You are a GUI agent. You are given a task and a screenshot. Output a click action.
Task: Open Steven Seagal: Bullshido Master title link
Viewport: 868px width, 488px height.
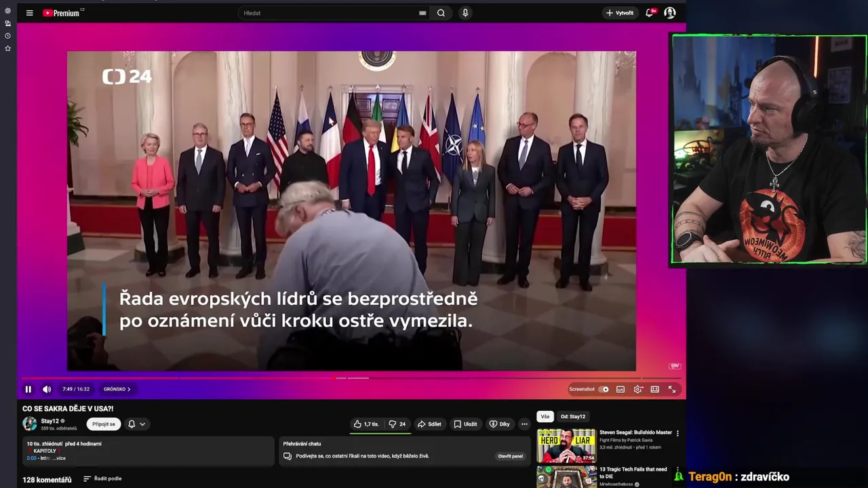point(635,432)
